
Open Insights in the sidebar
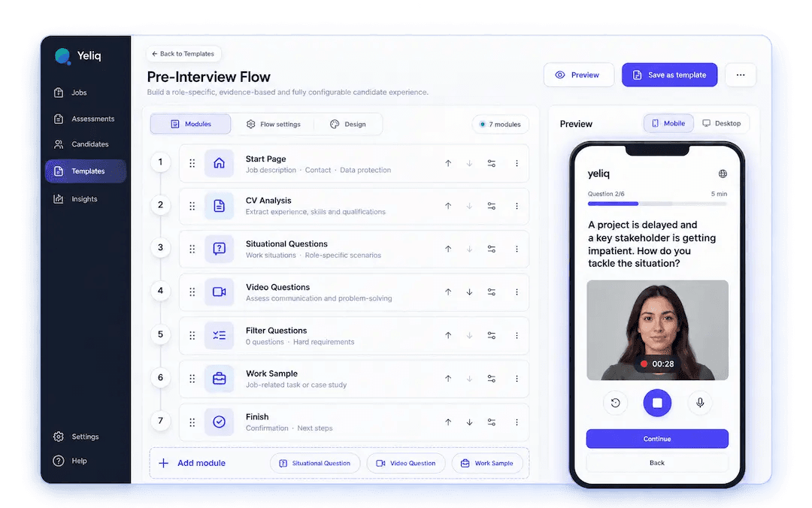point(76,199)
